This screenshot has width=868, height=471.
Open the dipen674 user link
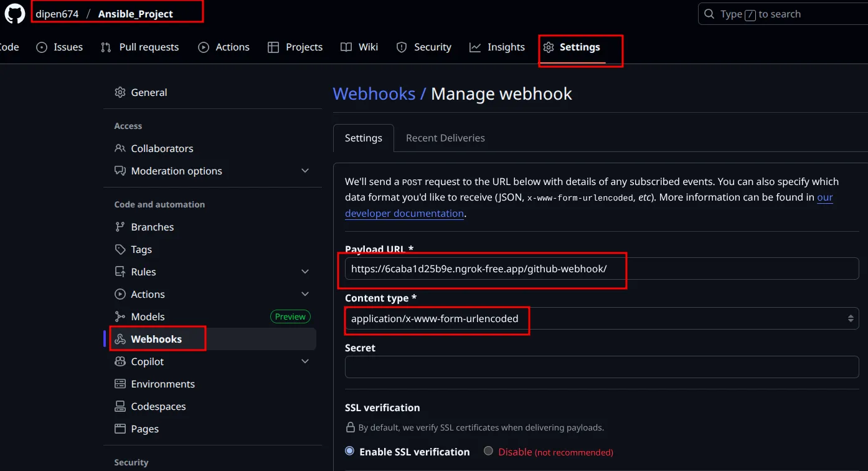pyautogui.click(x=57, y=14)
